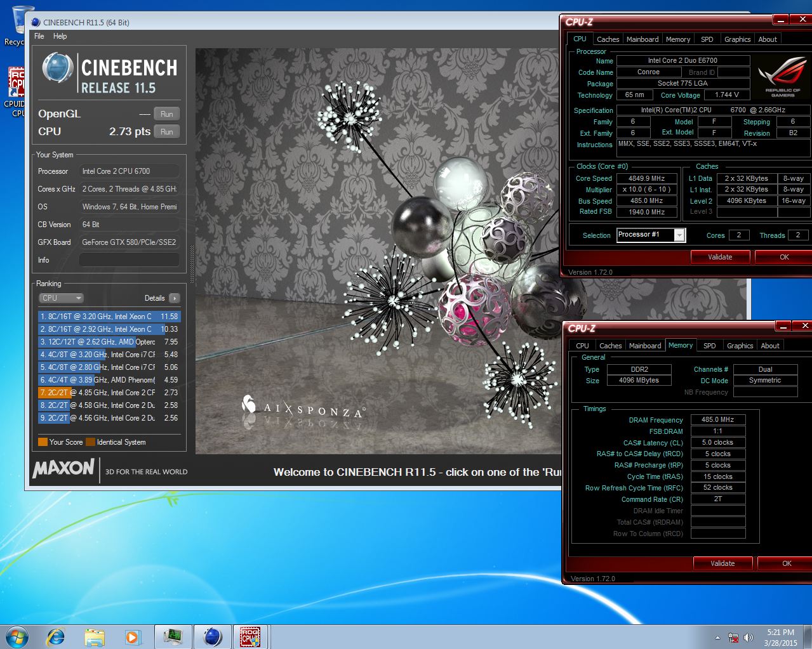The image size is (812, 649).
Task: Click the Cinebench title bar icon
Action: [36, 22]
